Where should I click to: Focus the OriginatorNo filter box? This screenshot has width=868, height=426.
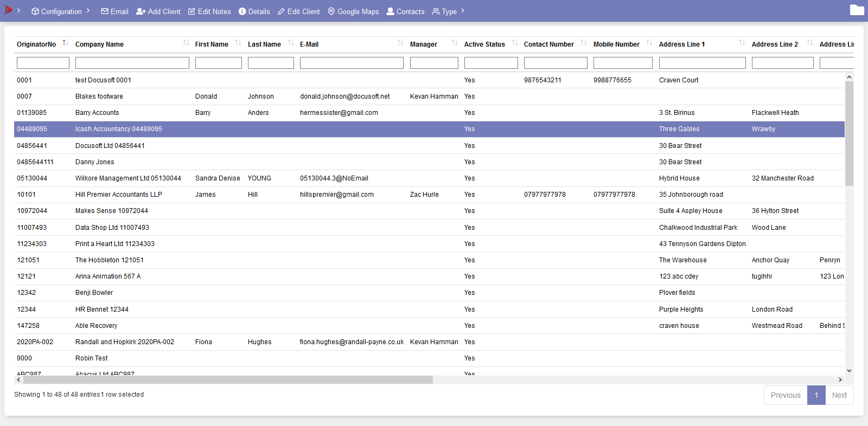[43, 63]
